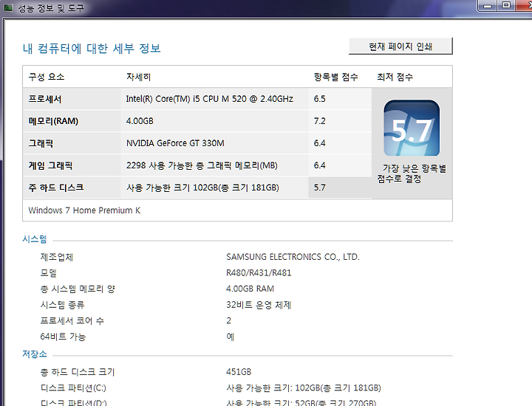Select the 그래픽 row label
The width and height of the screenshot is (532, 406).
coord(41,143)
